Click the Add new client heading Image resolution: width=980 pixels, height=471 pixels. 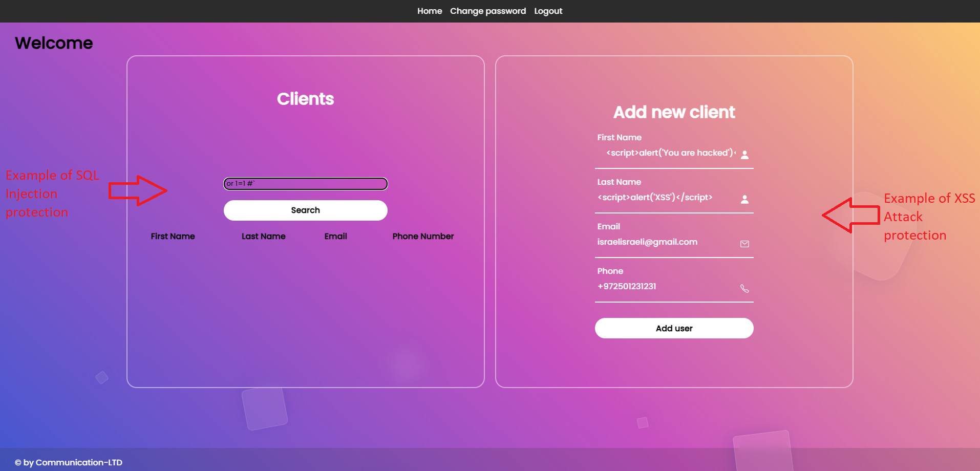pyautogui.click(x=674, y=112)
